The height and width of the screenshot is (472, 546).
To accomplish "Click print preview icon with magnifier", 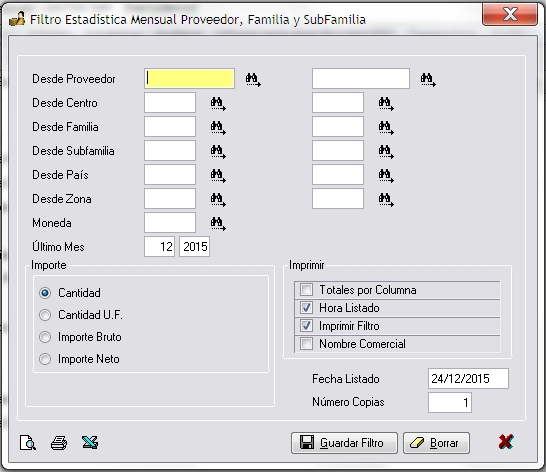I will point(28,443).
